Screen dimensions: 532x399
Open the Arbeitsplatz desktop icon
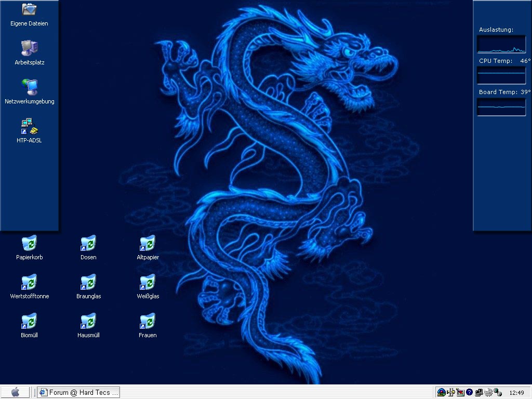pyautogui.click(x=29, y=48)
